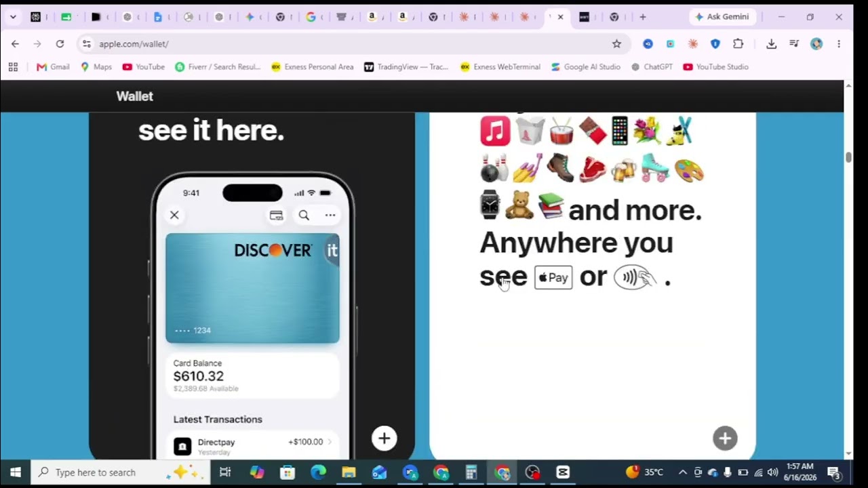Close the phone's card view with X

[174, 215]
